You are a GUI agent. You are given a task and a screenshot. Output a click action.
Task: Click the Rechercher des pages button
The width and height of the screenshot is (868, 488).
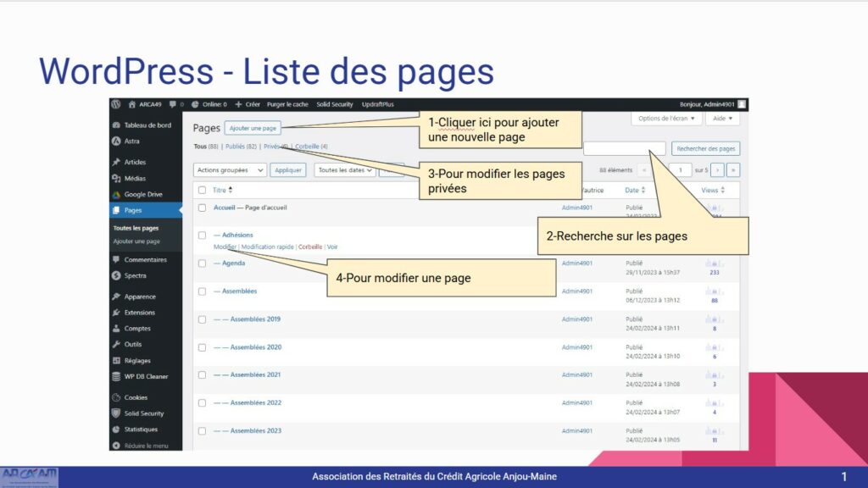coord(705,147)
